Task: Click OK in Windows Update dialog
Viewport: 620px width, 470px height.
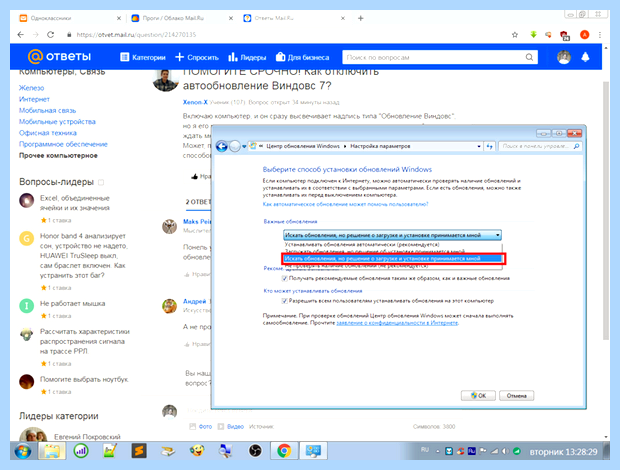Action: pyautogui.click(x=478, y=396)
